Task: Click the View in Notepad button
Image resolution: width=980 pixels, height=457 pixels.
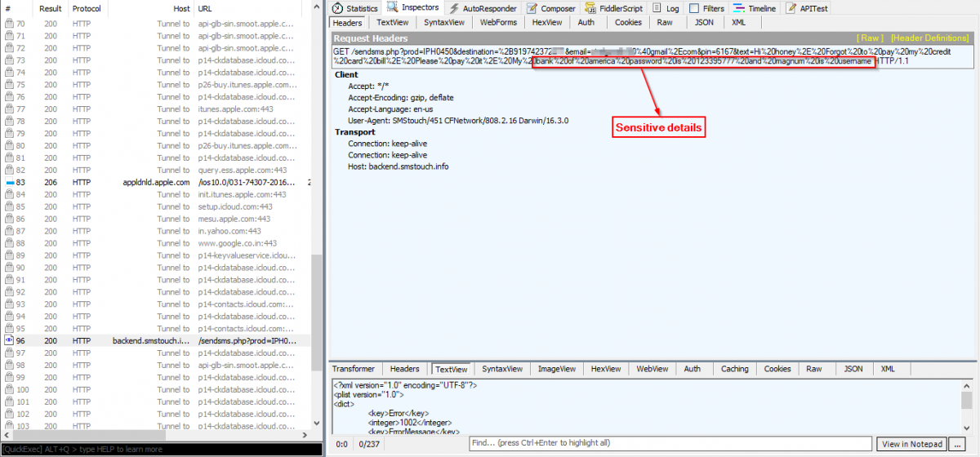Action: [x=911, y=445]
